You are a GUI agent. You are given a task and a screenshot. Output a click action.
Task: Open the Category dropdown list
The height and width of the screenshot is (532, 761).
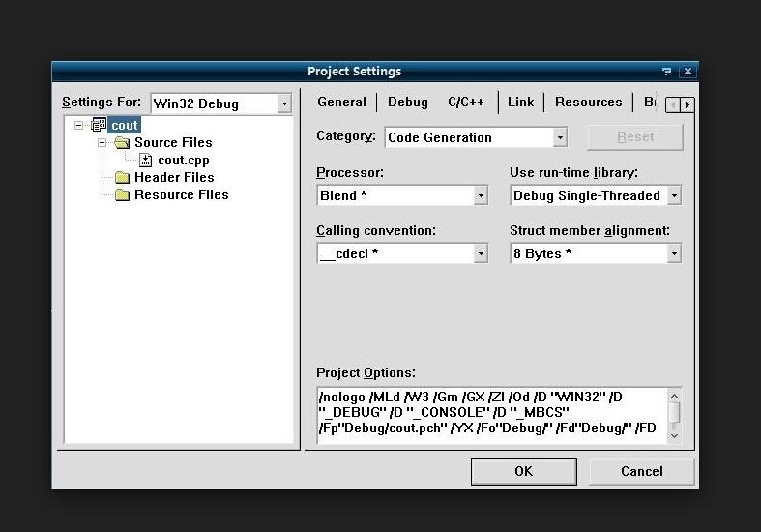point(560,137)
